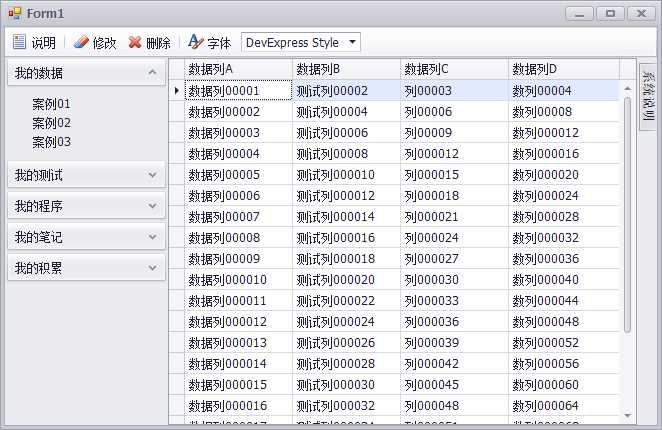Click the red X 删除 icon

[x=135, y=42]
